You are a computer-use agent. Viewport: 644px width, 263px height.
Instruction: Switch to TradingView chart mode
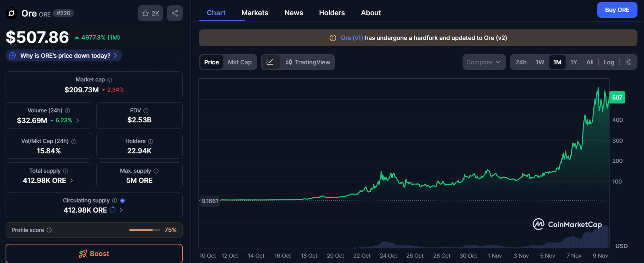pos(308,62)
